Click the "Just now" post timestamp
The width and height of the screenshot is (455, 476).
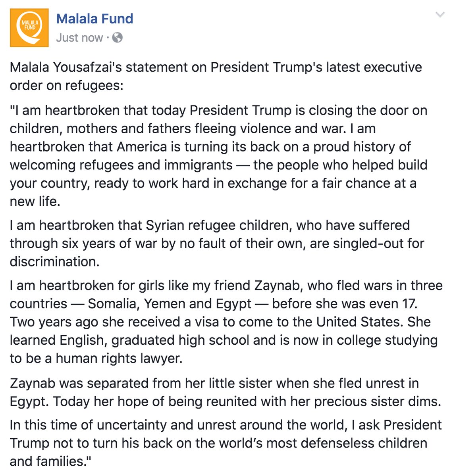coord(79,38)
